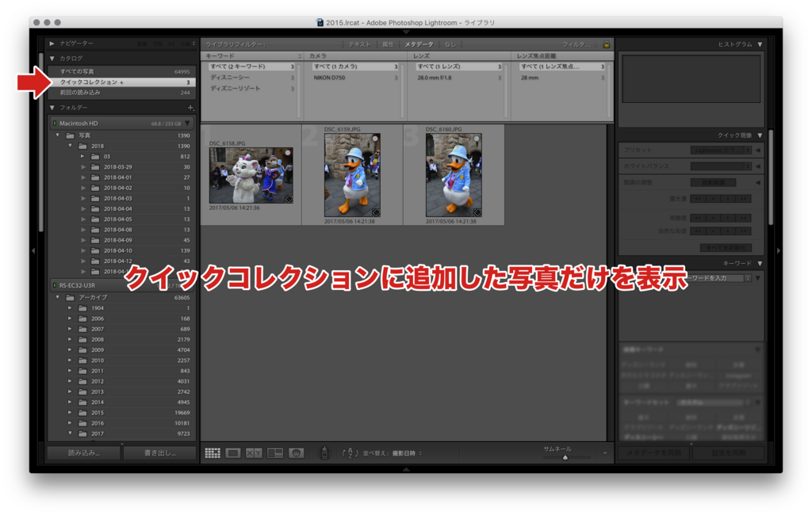This screenshot has height=515, width=812.
Task: Open Compare view with the XY icon
Action: coord(255,452)
